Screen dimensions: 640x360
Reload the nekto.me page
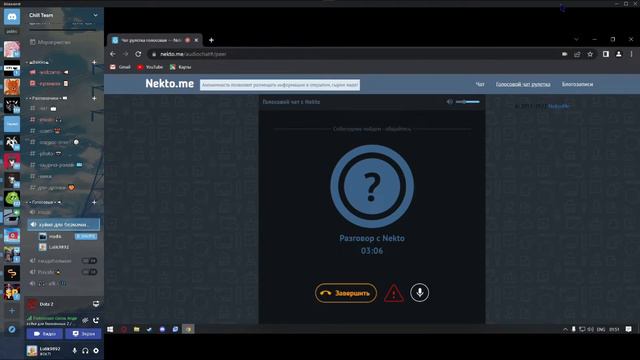138,54
